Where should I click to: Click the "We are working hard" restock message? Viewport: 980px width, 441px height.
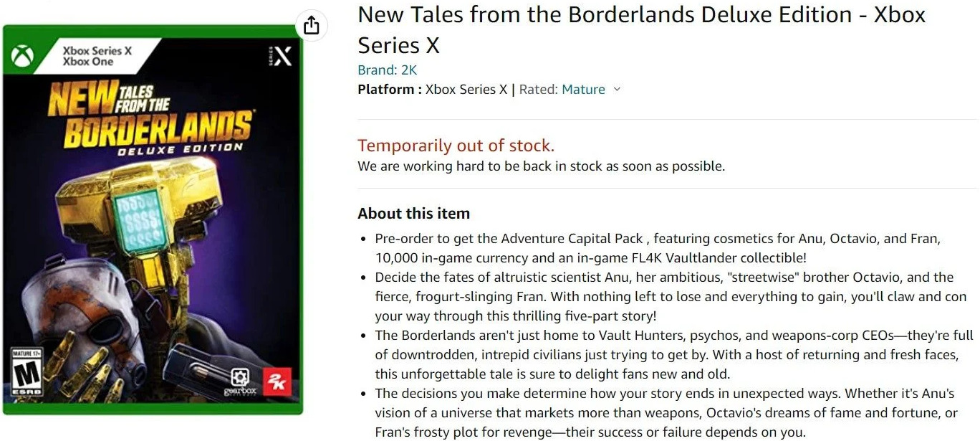(541, 166)
